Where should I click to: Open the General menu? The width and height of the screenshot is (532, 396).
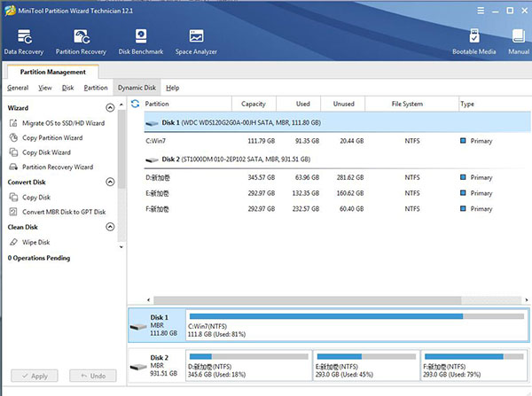point(18,88)
